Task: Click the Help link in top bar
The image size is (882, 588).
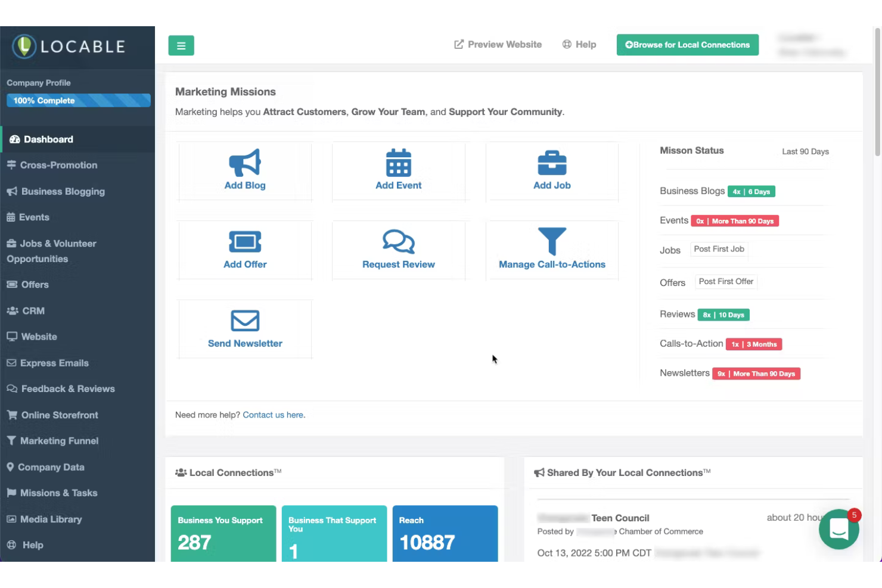Action: 579,45
